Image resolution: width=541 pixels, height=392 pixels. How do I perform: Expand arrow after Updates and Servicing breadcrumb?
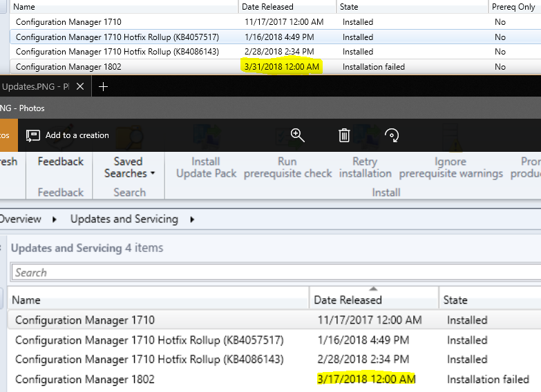tap(192, 219)
